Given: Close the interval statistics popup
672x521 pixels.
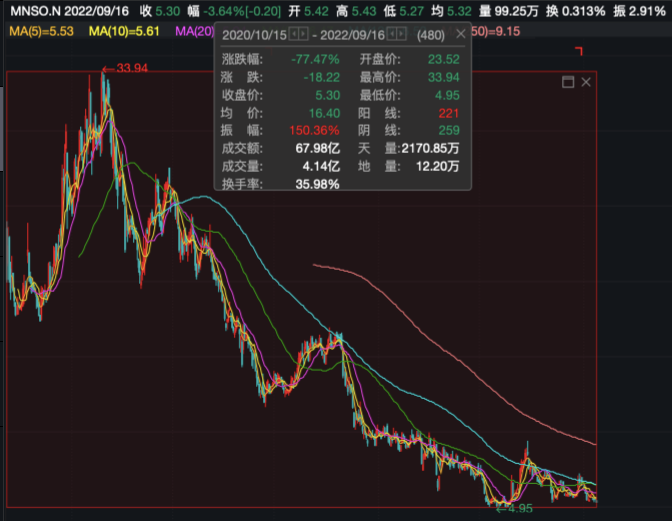Looking at the screenshot, I should point(463,32).
